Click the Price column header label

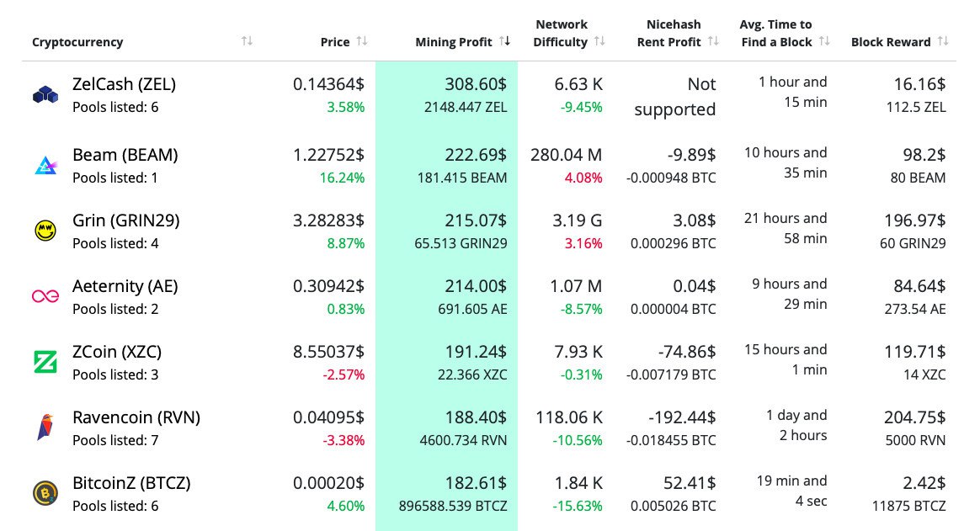coord(335,42)
